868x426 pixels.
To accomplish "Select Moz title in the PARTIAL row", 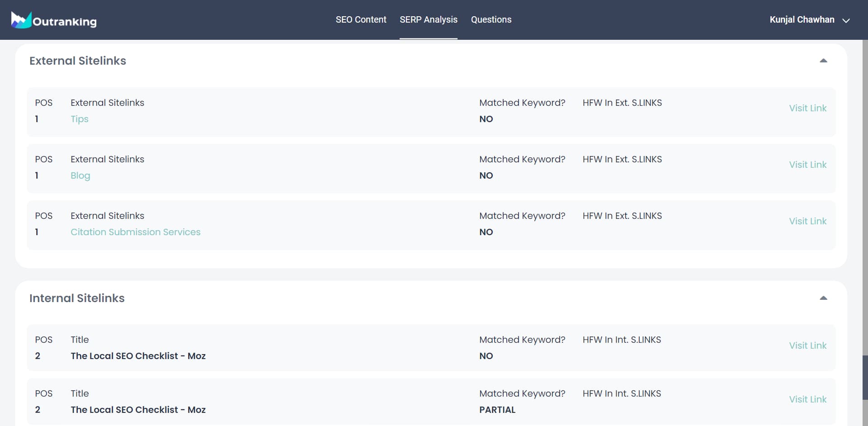I will (138, 410).
